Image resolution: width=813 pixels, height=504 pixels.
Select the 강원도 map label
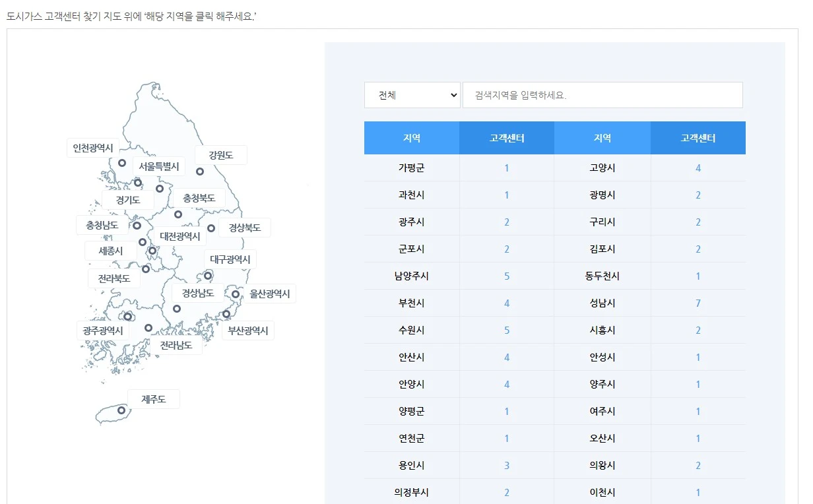pyautogui.click(x=221, y=155)
